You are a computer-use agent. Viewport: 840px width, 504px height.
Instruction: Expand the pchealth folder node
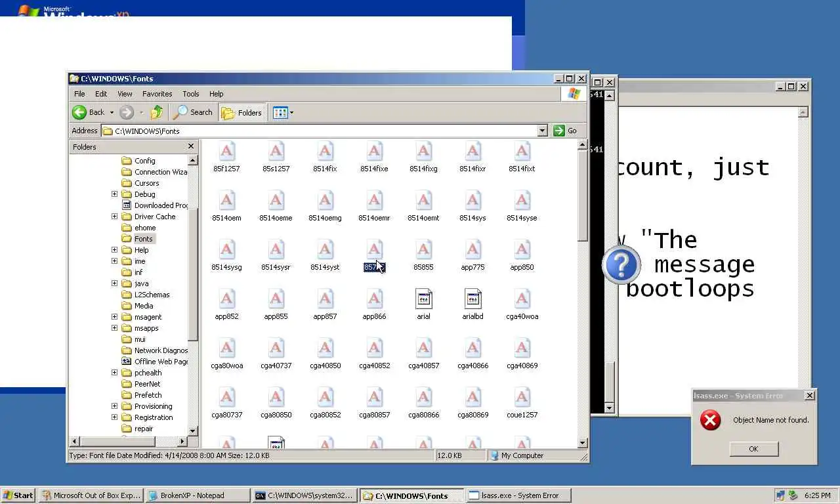[x=114, y=373]
